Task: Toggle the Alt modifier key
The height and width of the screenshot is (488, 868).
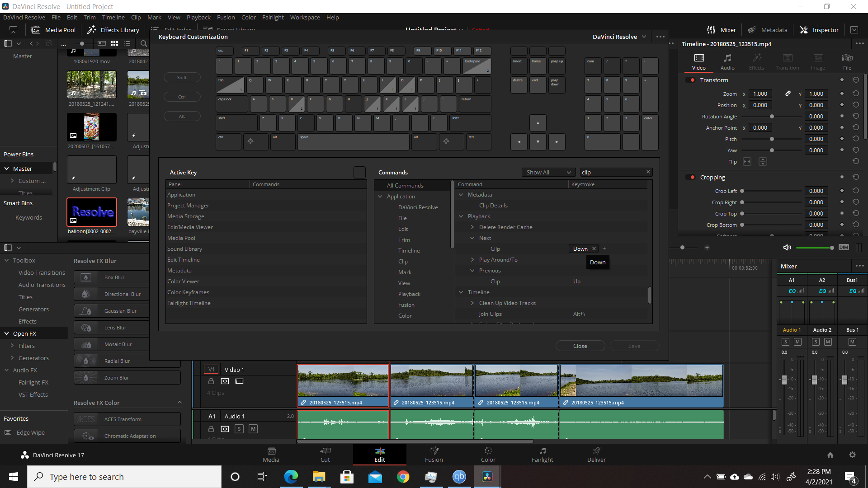Action: (x=182, y=117)
